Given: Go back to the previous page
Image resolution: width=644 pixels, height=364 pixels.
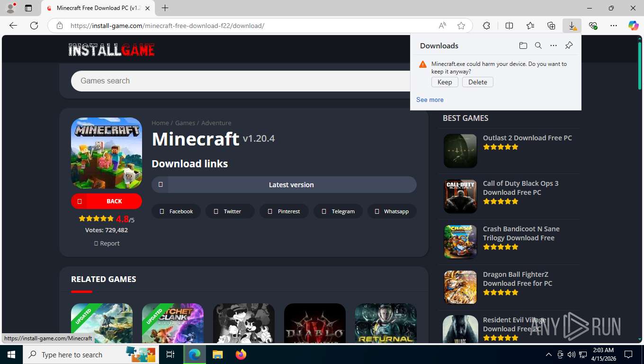Looking at the screenshot, I should (x=13, y=26).
